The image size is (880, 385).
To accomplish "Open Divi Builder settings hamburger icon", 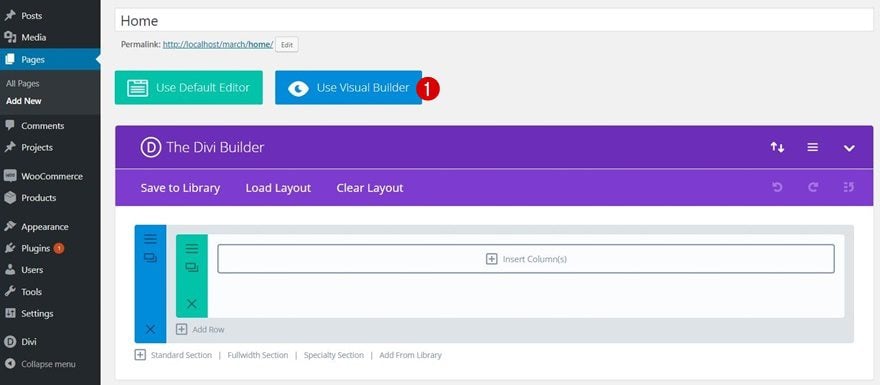I will (813, 148).
